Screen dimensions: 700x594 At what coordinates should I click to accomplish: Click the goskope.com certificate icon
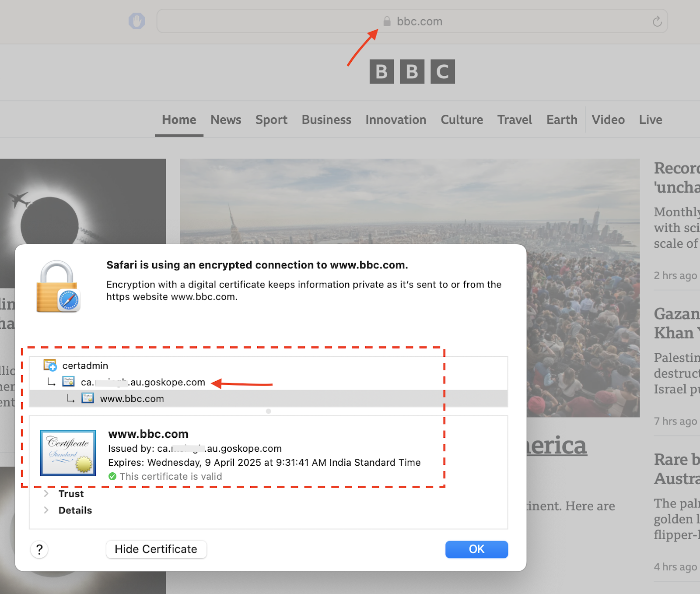pos(68,382)
